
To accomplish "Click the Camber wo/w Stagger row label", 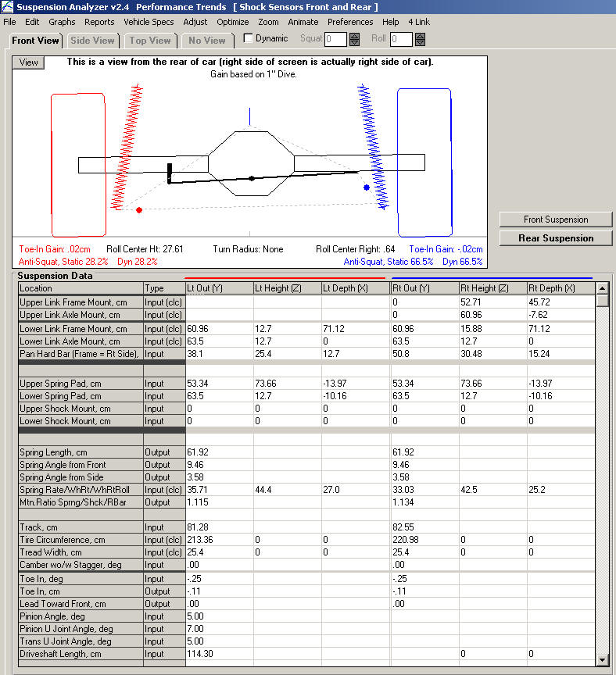I will (x=81, y=565).
